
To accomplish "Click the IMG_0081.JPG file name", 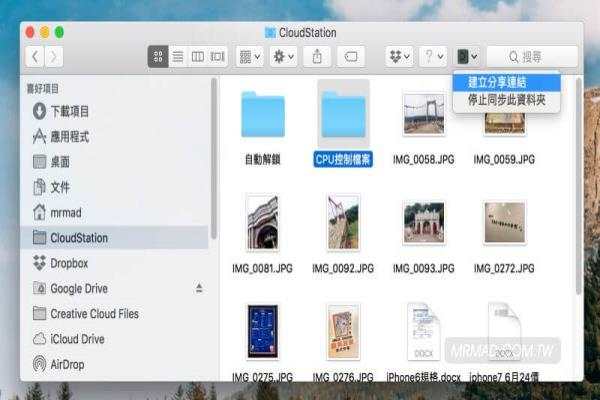I will pyautogui.click(x=262, y=269).
